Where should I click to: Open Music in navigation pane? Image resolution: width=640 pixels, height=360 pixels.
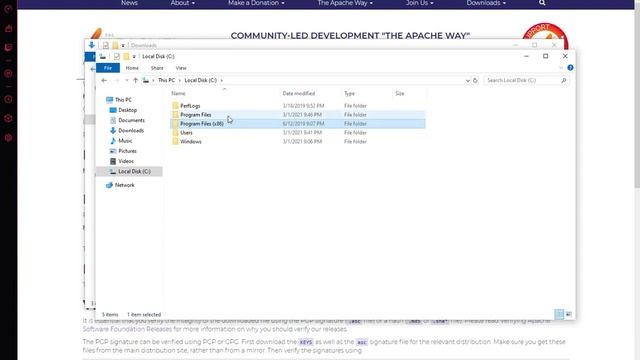pyautogui.click(x=125, y=141)
